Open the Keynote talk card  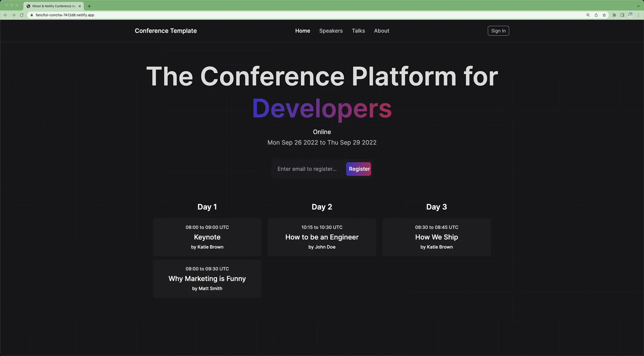coord(207,237)
